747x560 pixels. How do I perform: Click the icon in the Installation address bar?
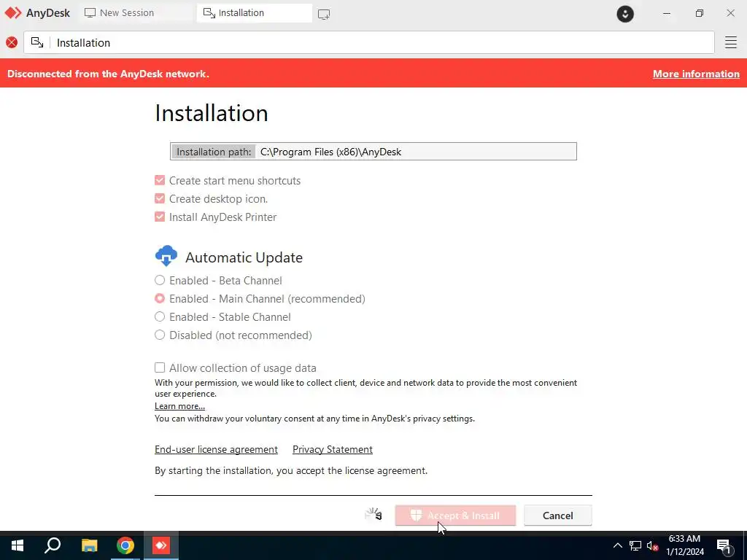37,42
